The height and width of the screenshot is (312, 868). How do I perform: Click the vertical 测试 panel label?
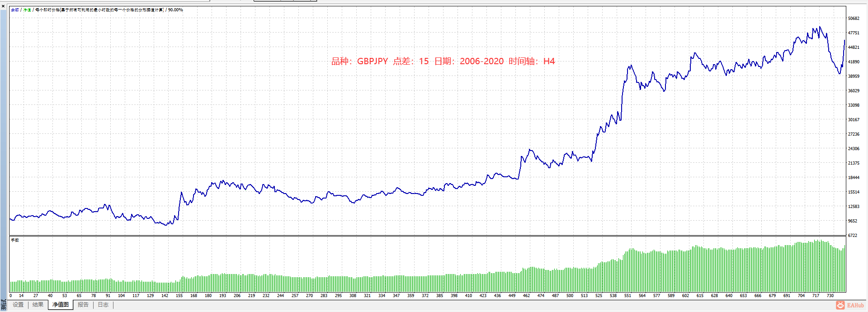pyautogui.click(x=3, y=304)
